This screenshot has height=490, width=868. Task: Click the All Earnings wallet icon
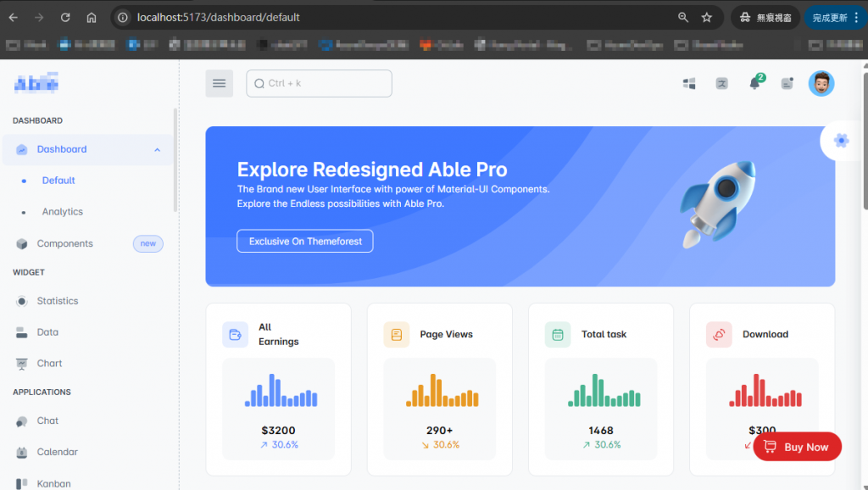tap(236, 334)
